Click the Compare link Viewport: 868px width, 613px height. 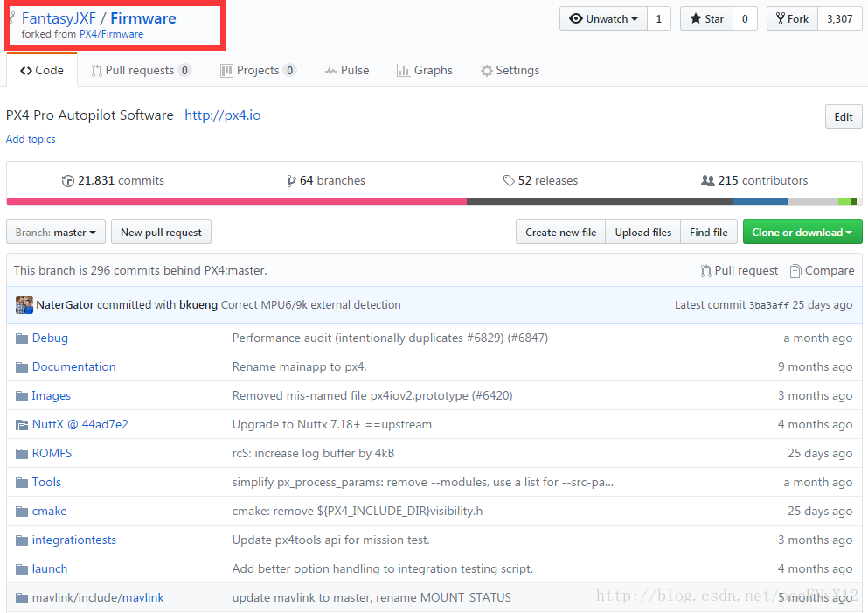coord(822,271)
